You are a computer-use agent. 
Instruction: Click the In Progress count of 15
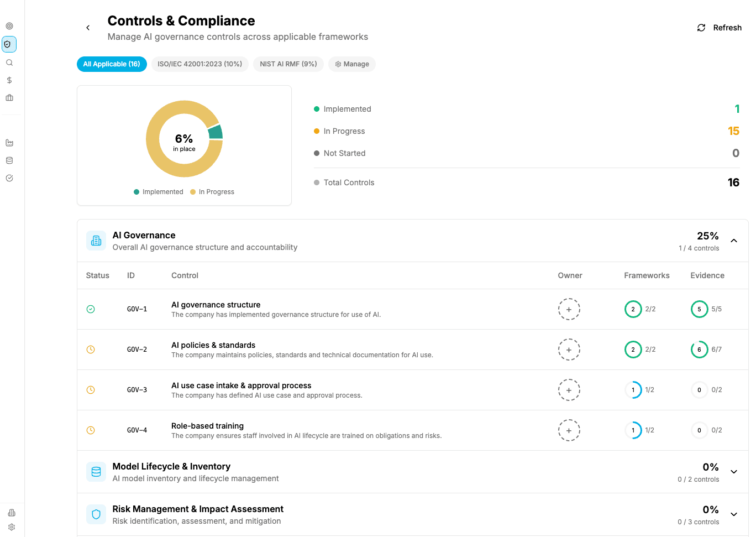point(733,131)
